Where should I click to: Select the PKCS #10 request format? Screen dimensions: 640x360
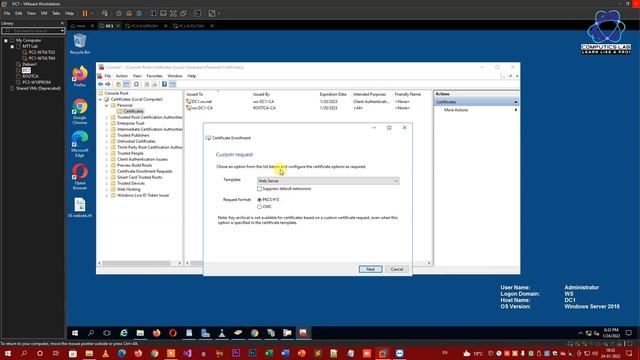point(259,200)
